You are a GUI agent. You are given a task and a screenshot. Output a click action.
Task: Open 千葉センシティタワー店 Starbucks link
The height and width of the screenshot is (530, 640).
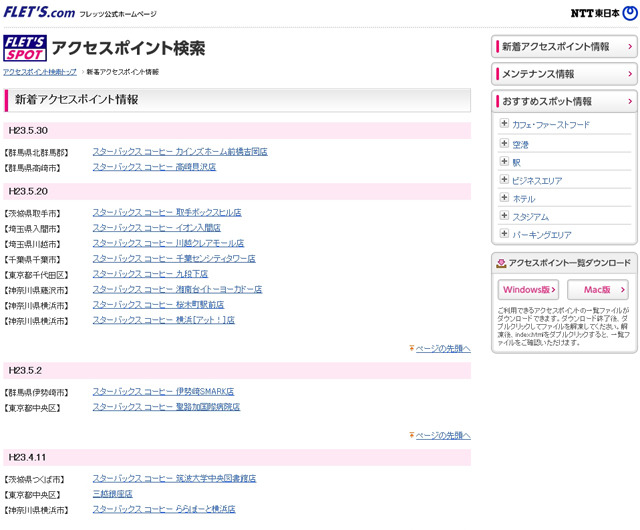tap(174, 258)
